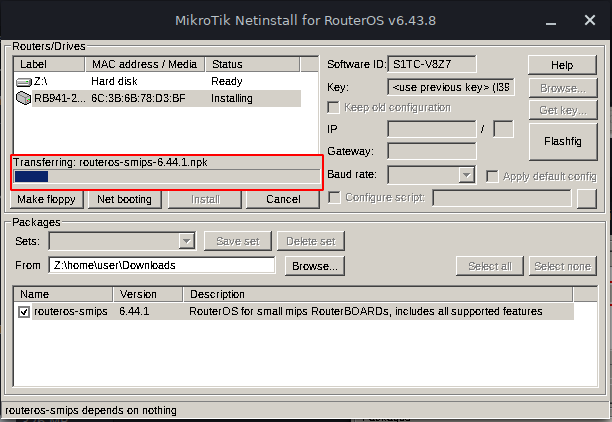Viewport: 612px width, 422px height.
Task: Sort by MAC address / Media column header
Action: (145, 64)
